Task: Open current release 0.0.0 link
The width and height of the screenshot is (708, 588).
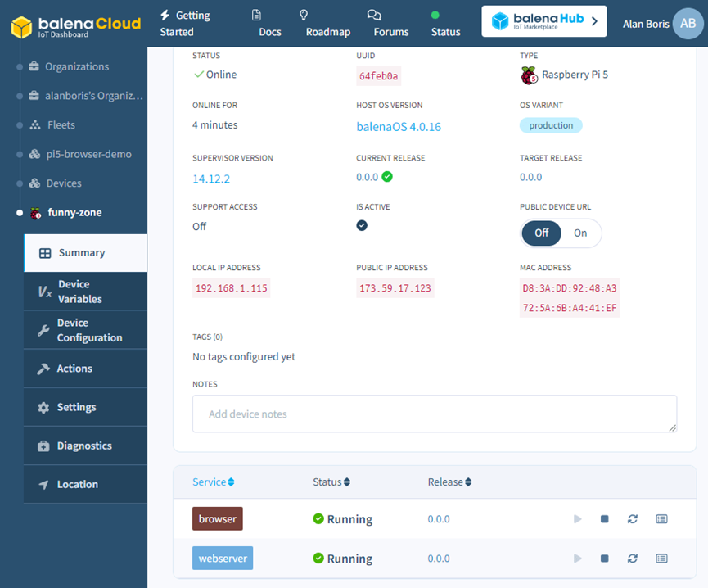Action: pyautogui.click(x=367, y=177)
